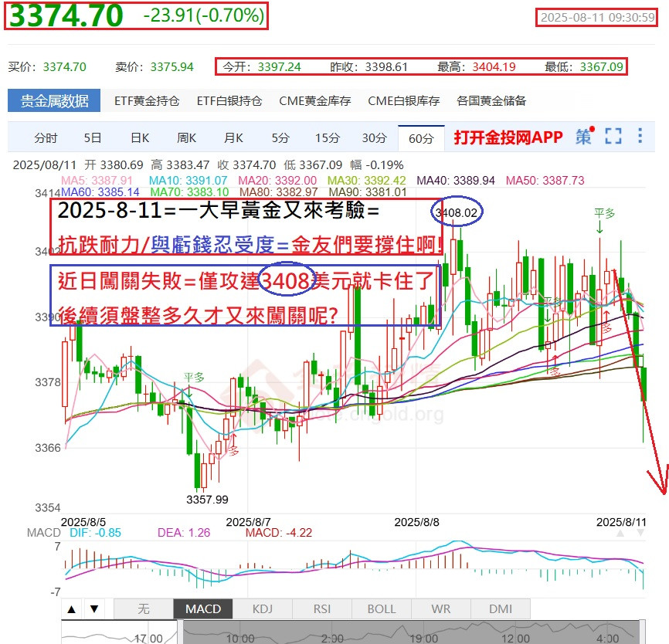Switch indicator to RSI
This screenshot has height=644, width=669.
click(321, 609)
